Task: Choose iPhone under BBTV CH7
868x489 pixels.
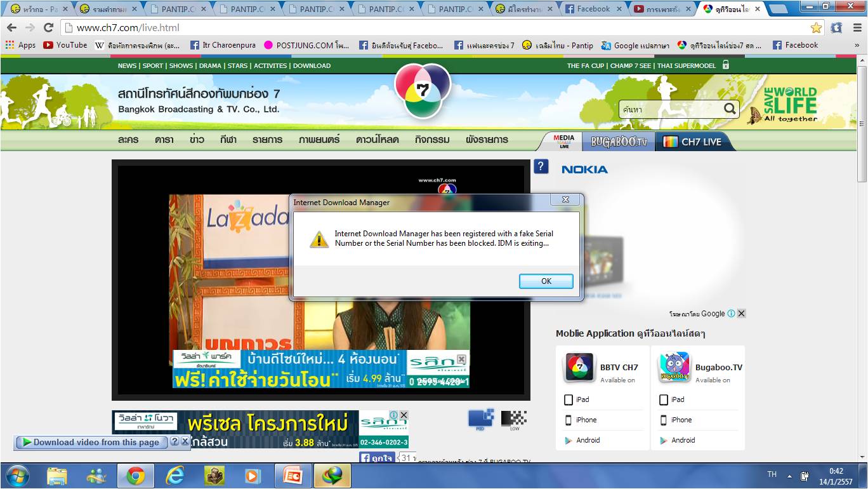Action: tap(581, 420)
